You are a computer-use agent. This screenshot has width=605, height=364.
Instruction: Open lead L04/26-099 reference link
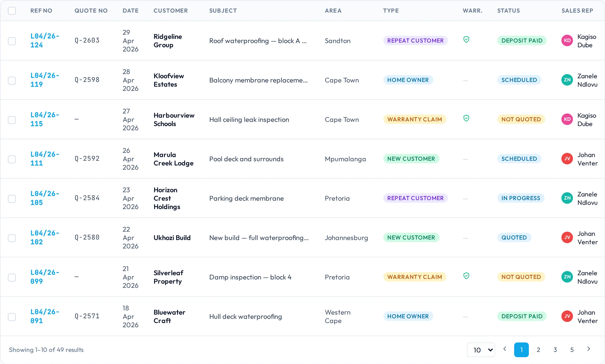coord(45,277)
